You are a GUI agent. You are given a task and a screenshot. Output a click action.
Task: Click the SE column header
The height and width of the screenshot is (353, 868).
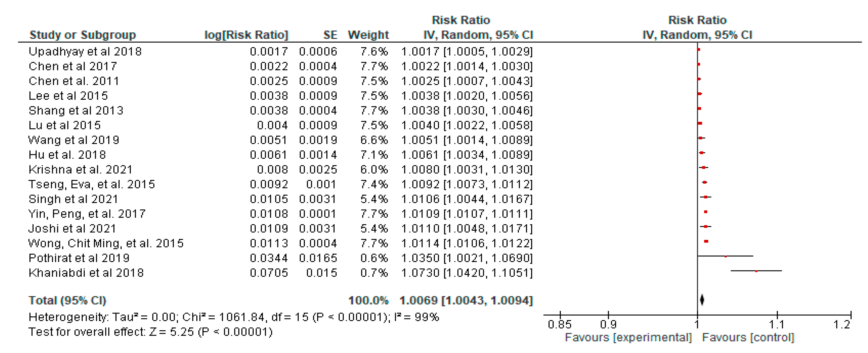coord(330,35)
